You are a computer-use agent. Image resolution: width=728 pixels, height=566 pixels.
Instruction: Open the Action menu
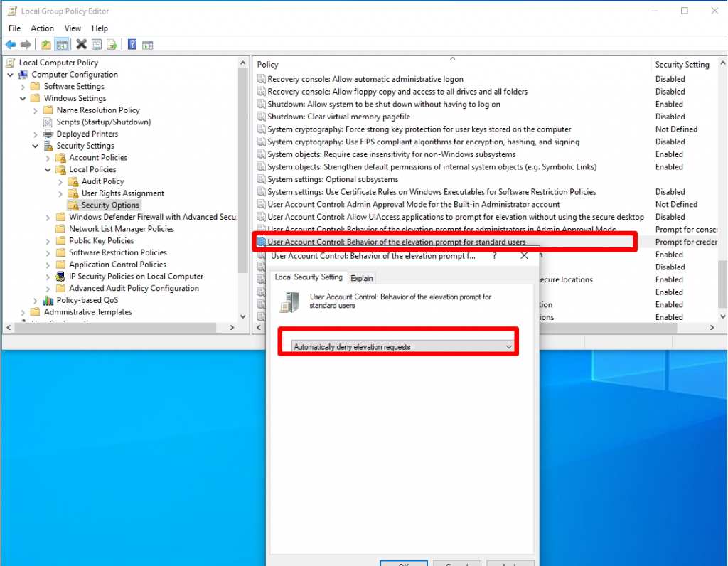click(x=42, y=28)
